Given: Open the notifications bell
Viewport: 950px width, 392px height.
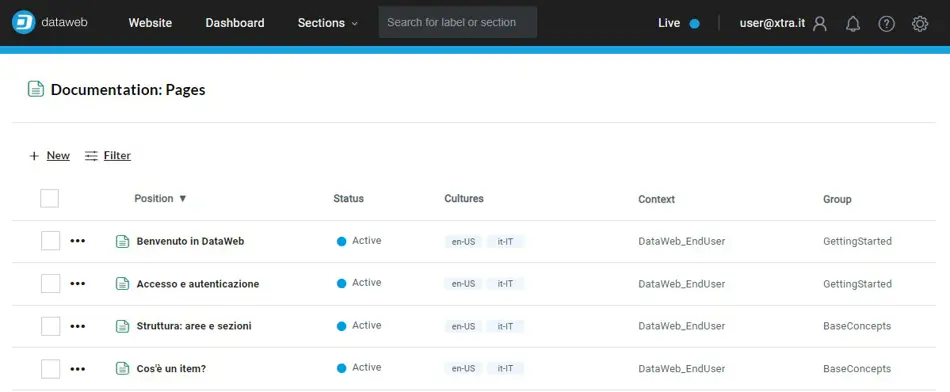Looking at the screenshot, I should [853, 24].
